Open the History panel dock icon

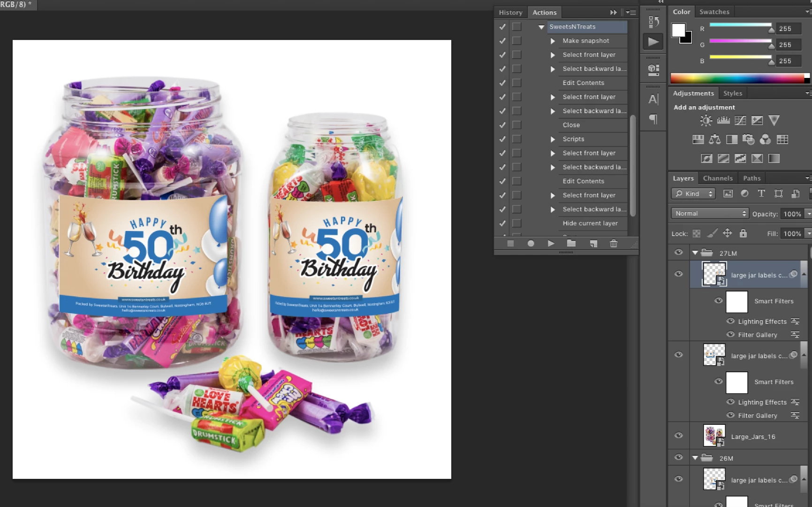(x=653, y=22)
